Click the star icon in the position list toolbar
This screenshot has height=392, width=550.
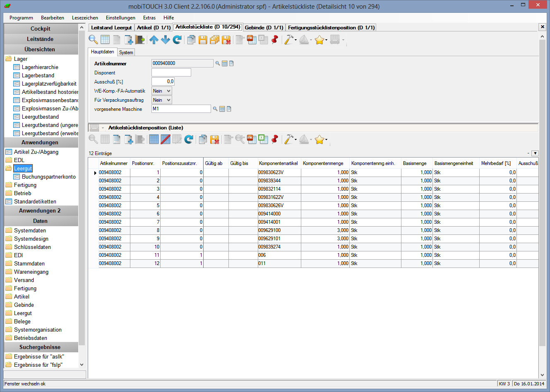(319, 139)
